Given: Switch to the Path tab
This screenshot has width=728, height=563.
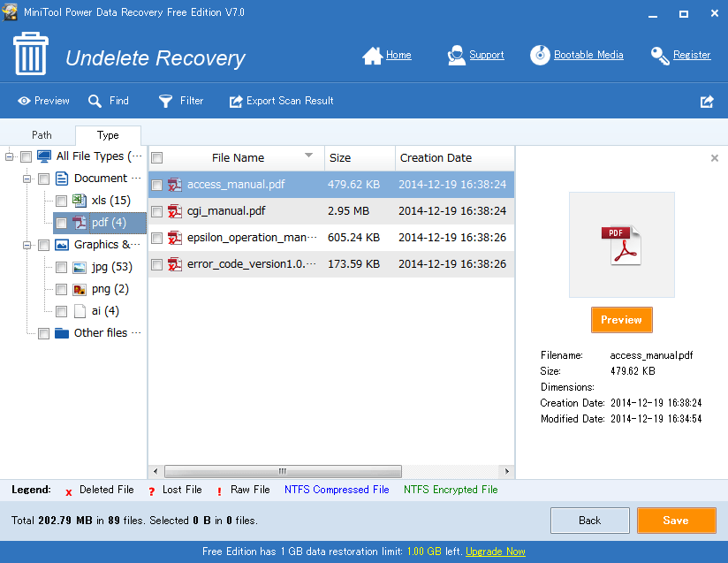Looking at the screenshot, I should point(42,135).
